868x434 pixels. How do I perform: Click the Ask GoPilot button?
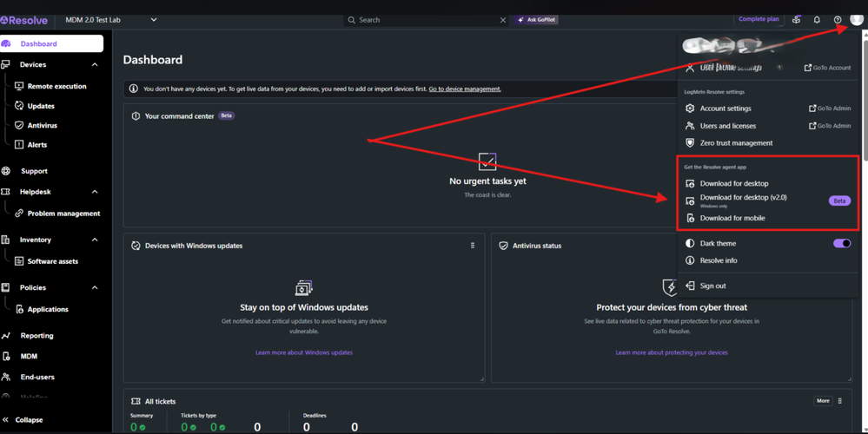(537, 20)
